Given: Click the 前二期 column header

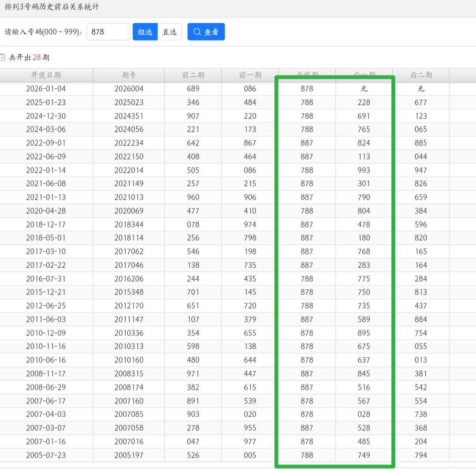Looking at the screenshot, I should 193,75.
